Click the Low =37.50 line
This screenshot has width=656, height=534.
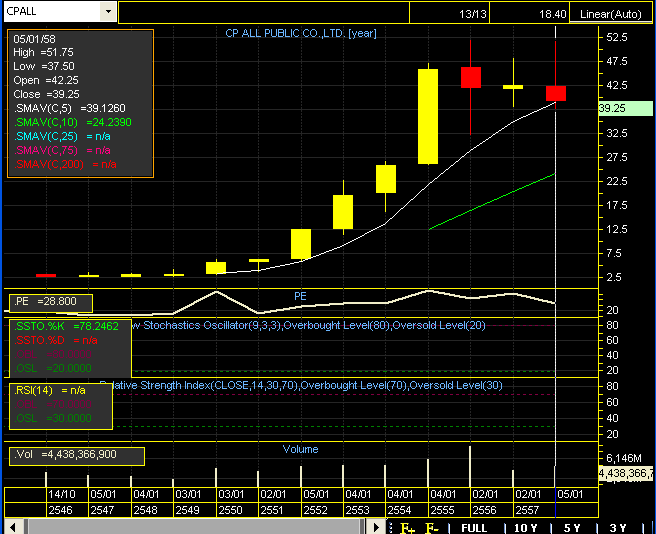tap(44, 66)
